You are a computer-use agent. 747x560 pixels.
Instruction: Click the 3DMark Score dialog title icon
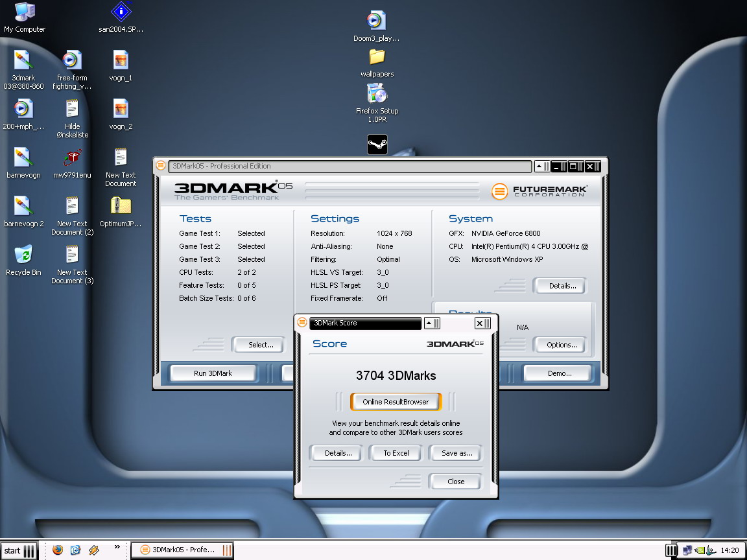tap(302, 322)
